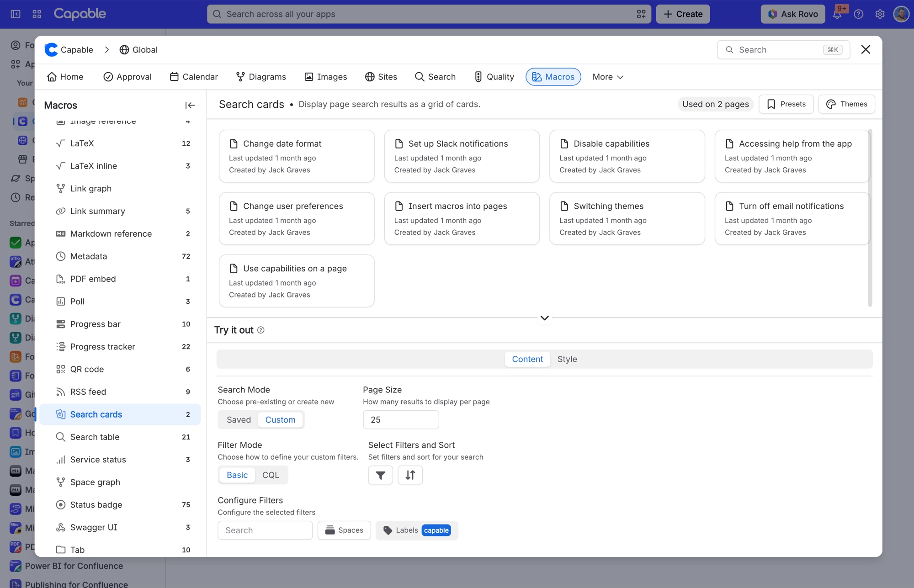The image size is (914, 588).
Task: Open the Calendar tab
Action: (x=194, y=77)
